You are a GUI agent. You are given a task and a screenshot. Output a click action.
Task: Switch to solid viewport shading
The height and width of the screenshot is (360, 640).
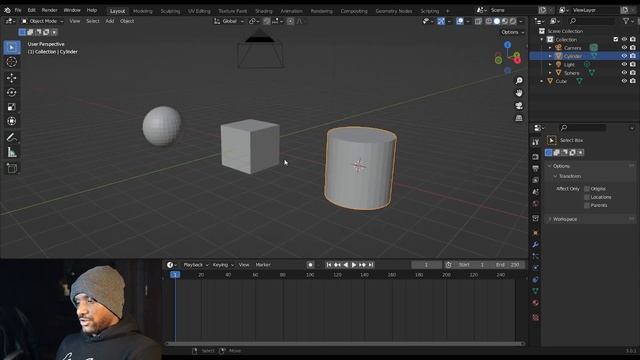coord(497,21)
